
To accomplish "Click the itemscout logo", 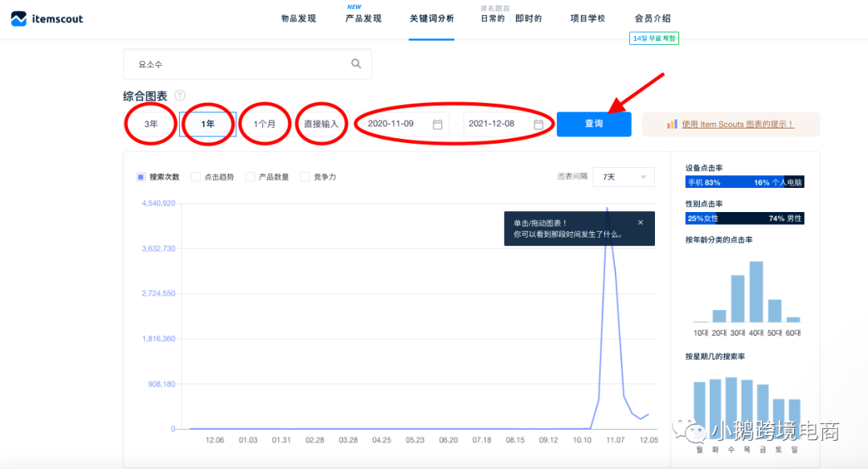I will click(46, 18).
